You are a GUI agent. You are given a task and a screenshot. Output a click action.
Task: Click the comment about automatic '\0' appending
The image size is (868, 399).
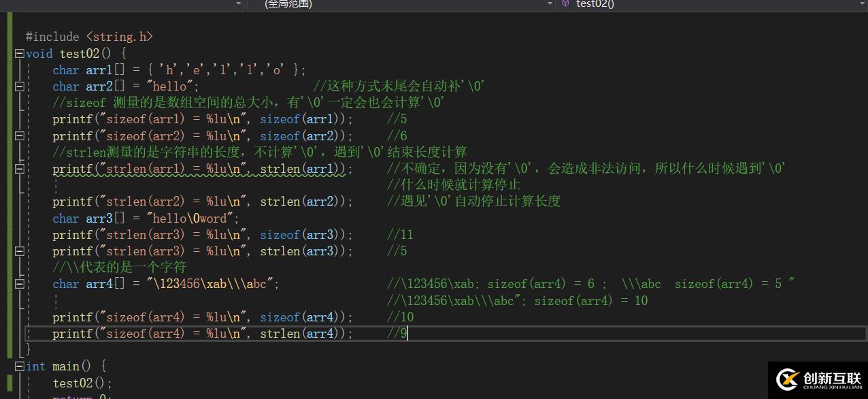398,86
